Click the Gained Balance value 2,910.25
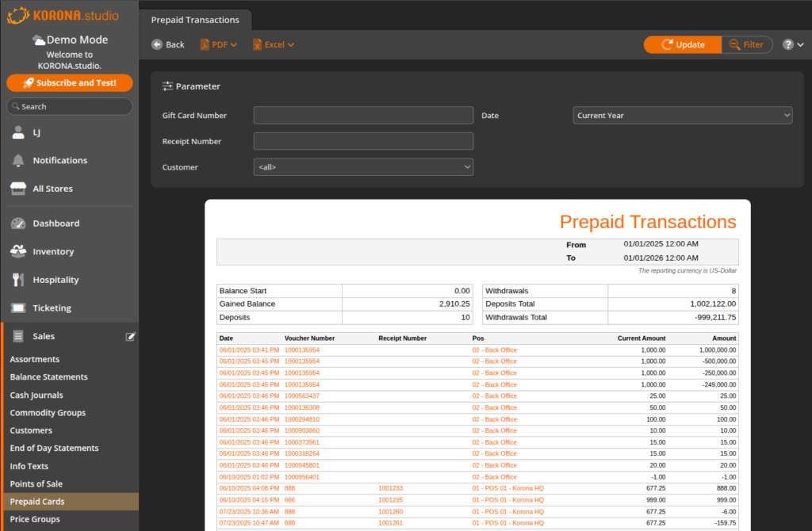This screenshot has height=531, width=812. click(x=454, y=304)
